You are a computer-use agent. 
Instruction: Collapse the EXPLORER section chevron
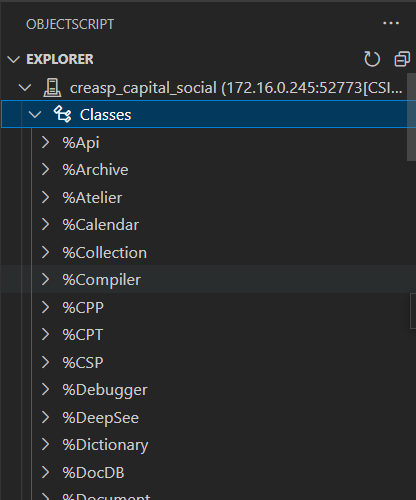coord(13,60)
